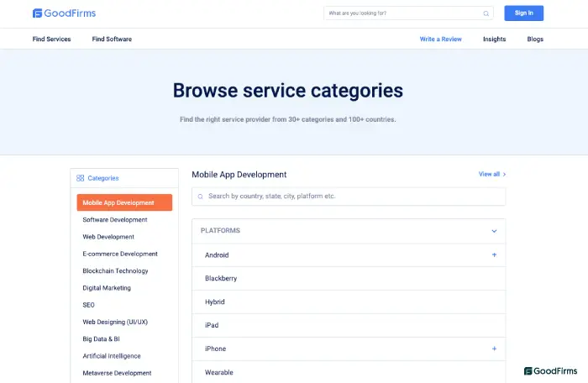Open the Hybrid platform row
Image resolution: width=588 pixels, height=383 pixels.
point(349,302)
